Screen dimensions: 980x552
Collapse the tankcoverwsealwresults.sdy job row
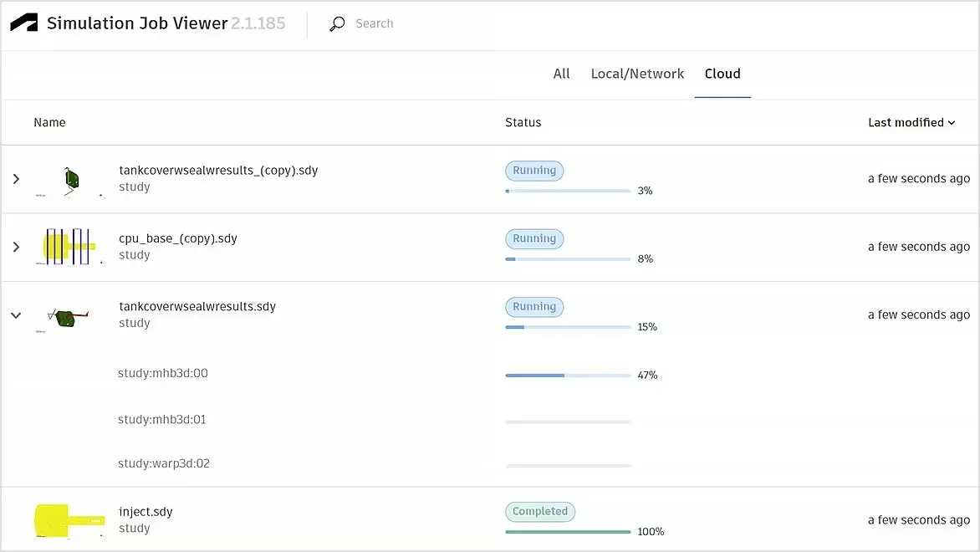(x=16, y=315)
